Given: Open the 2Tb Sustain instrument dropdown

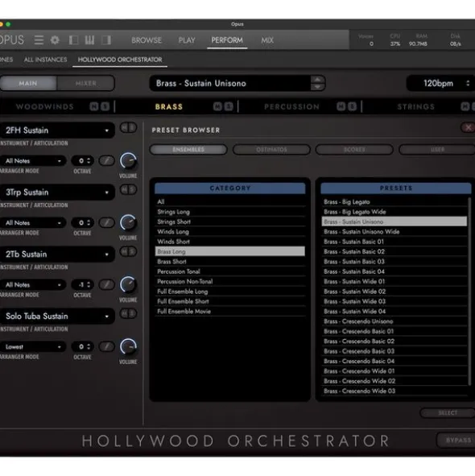Looking at the screenshot, I should [56, 255].
